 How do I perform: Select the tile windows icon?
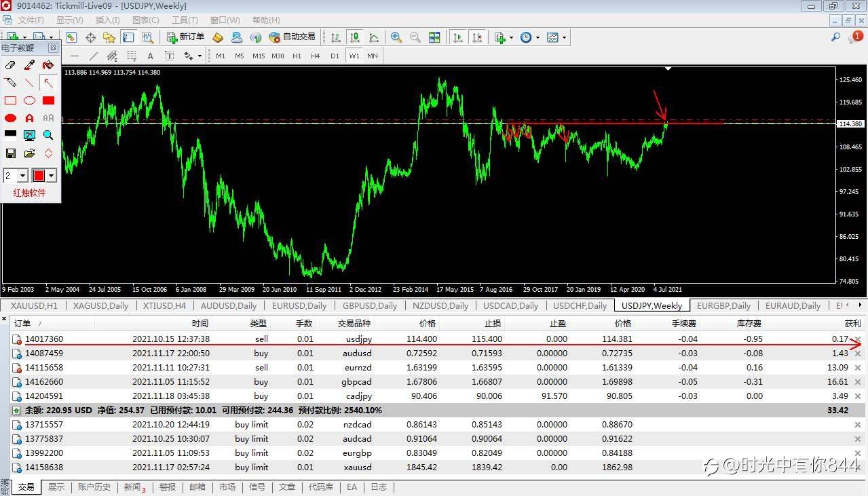tap(434, 37)
